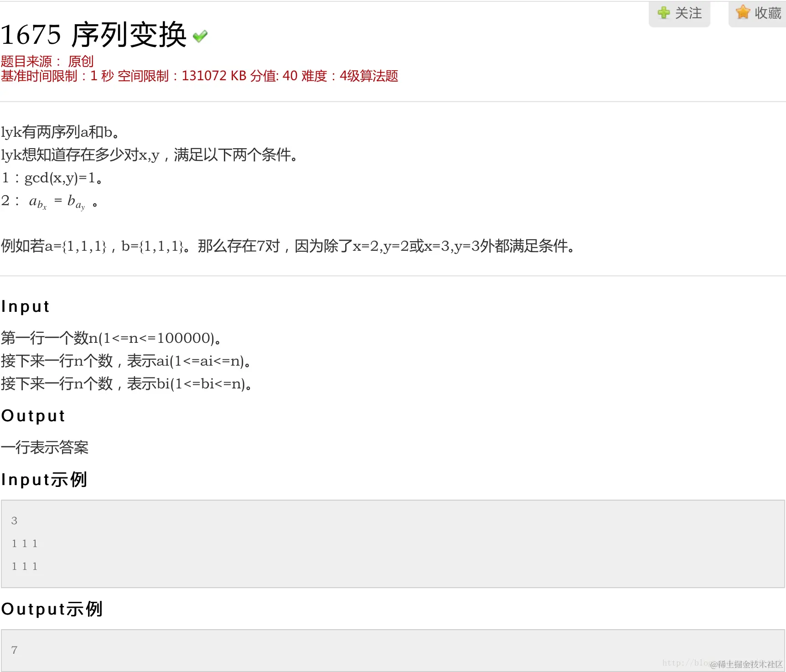Click the title 1675 序列变换
This screenshot has width=786, height=672.
[93, 35]
